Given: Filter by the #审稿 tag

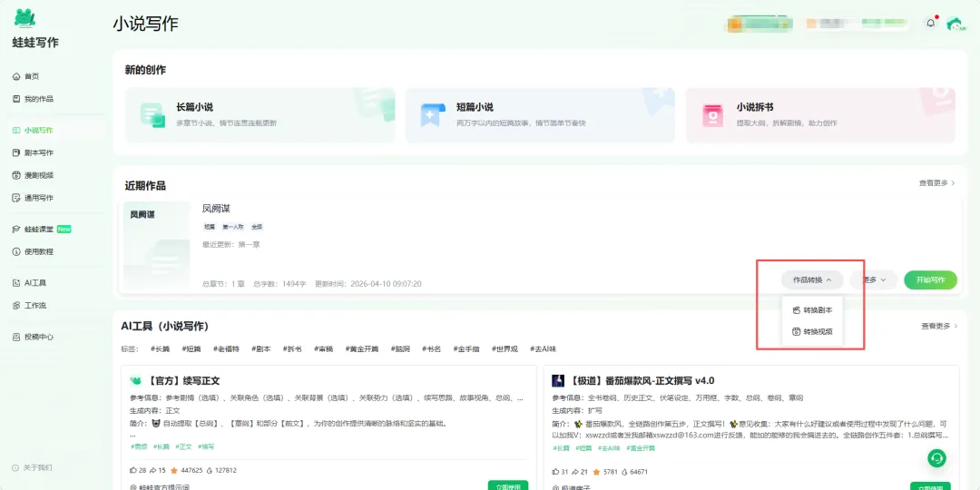Looking at the screenshot, I should click(x=323, y=348).
